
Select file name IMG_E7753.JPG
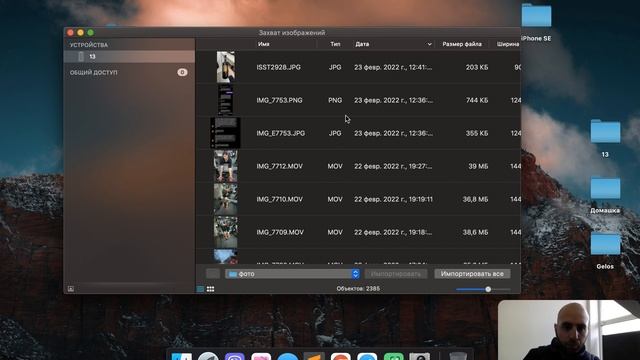[280, 133]
